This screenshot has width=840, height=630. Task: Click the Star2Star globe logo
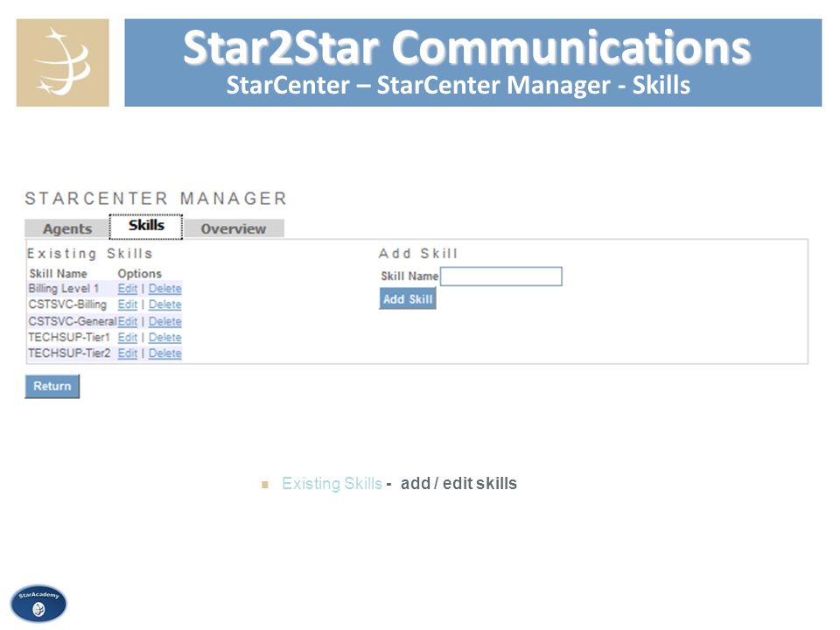63,63
